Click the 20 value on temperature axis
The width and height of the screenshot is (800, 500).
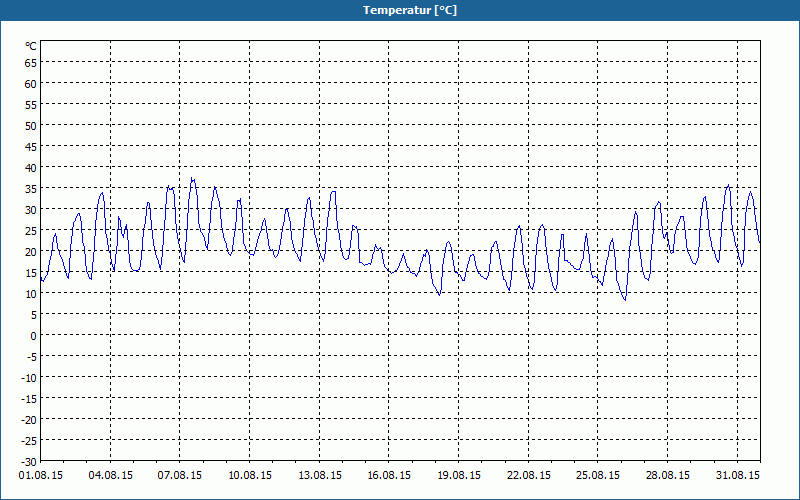31,252
